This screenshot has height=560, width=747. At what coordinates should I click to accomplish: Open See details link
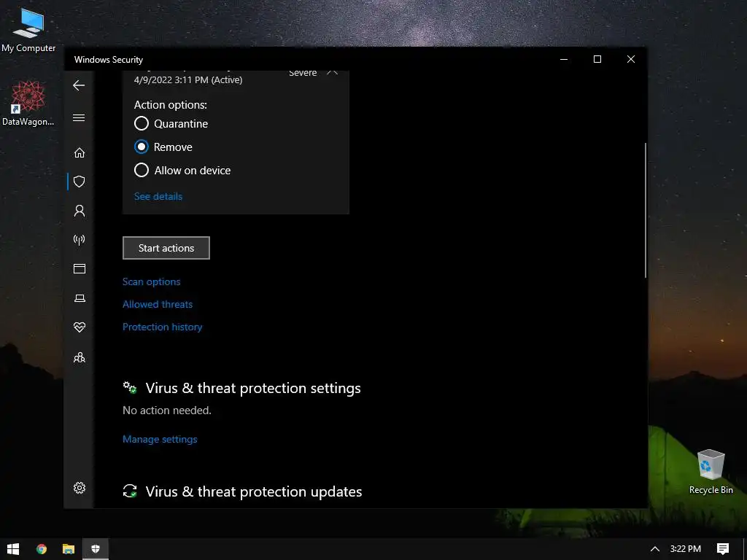[x=158, y=196]
